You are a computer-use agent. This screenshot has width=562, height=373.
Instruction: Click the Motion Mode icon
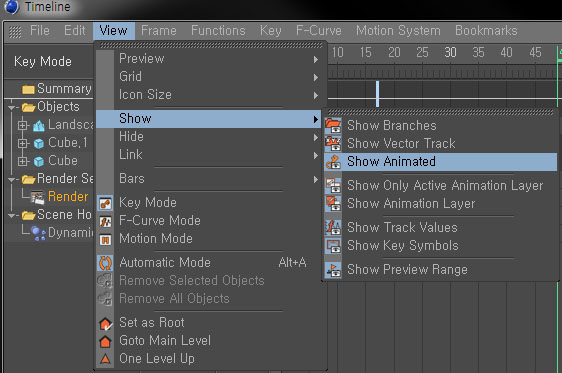(x=105, y=239)
